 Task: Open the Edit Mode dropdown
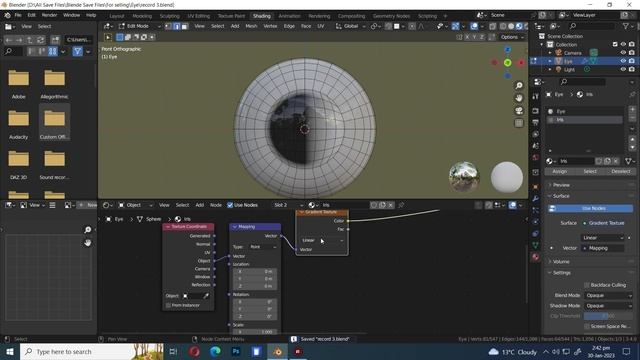pos(140,26)
